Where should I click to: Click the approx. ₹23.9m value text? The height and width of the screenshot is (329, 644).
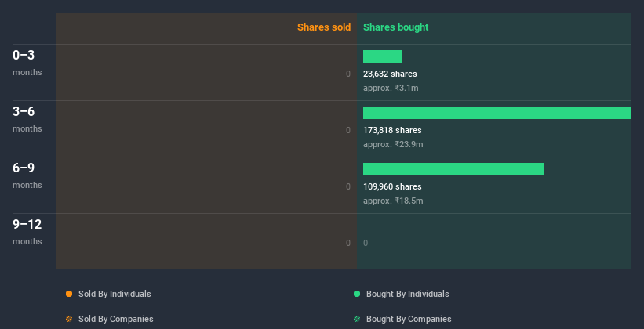point(393,144)
